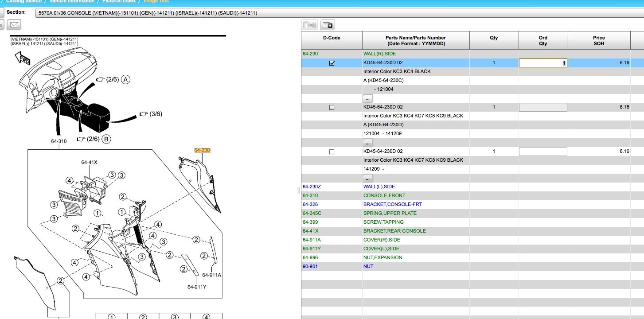Screen dimensions: 644x319
Task: Expand the 64-326 D-Code row
Action: [x=310, y=204]
